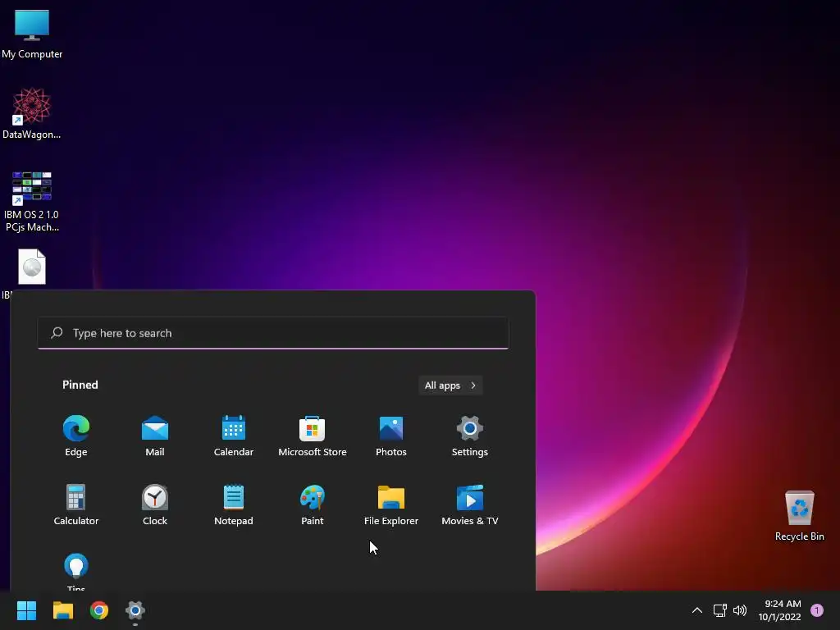Image resolution: width=840 pixels, height=630 pixels.
Task: Click the Windows Start button on taskbar
Action: (26, 610)
